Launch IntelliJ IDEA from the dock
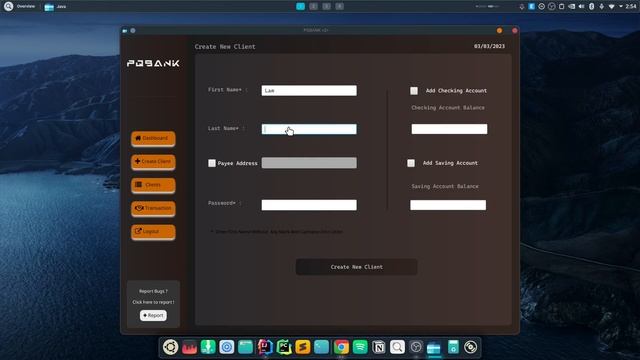This screenshot has height=360, width=640. click(x=265, y=347)
